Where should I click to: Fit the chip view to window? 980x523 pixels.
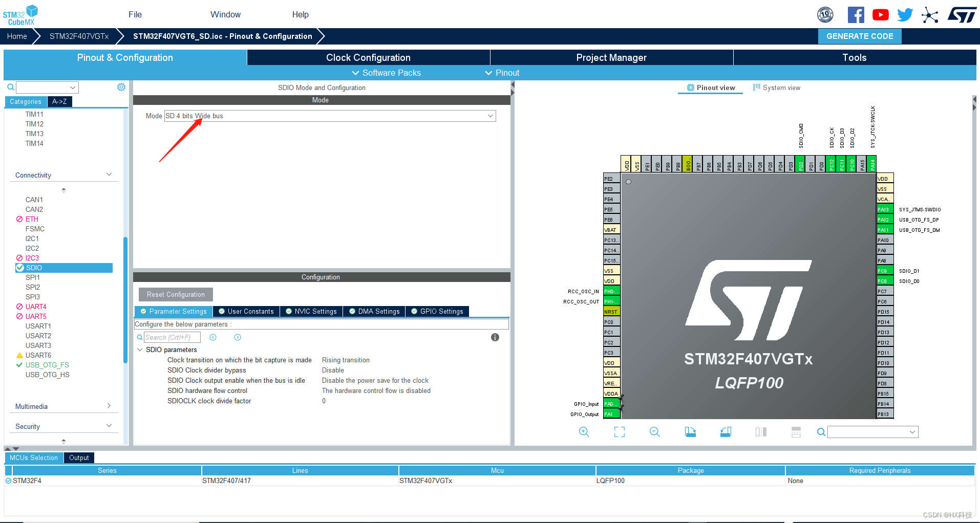[x=620, y=432]
